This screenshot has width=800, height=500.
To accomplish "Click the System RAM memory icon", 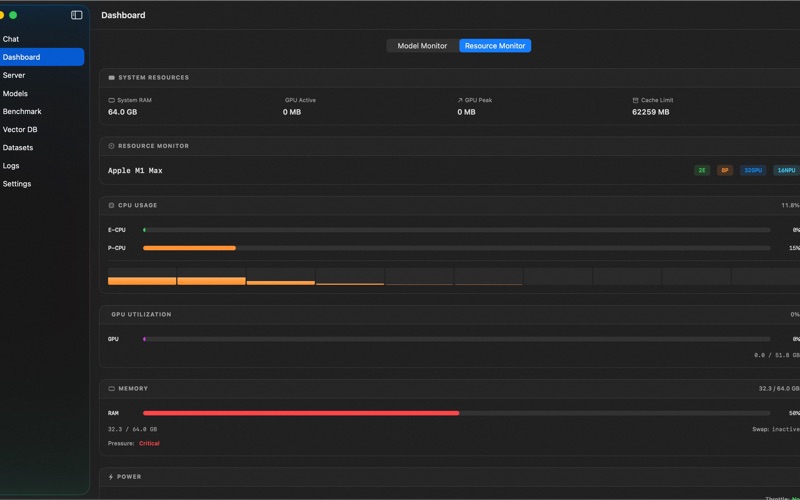I will (x=111, y=101).
